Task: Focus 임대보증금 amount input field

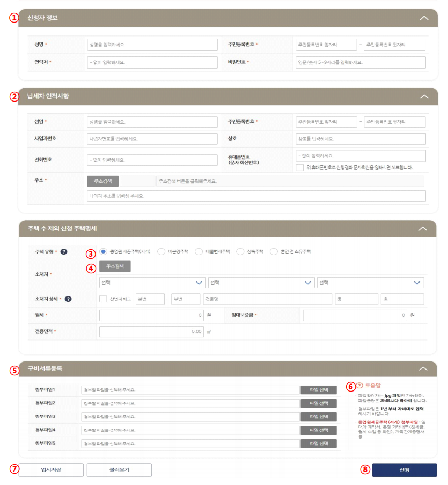Action: [x=355, y=315]
